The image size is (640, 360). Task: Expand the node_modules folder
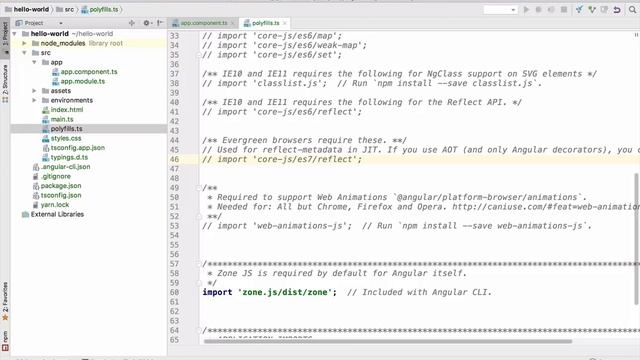point(24,43)
